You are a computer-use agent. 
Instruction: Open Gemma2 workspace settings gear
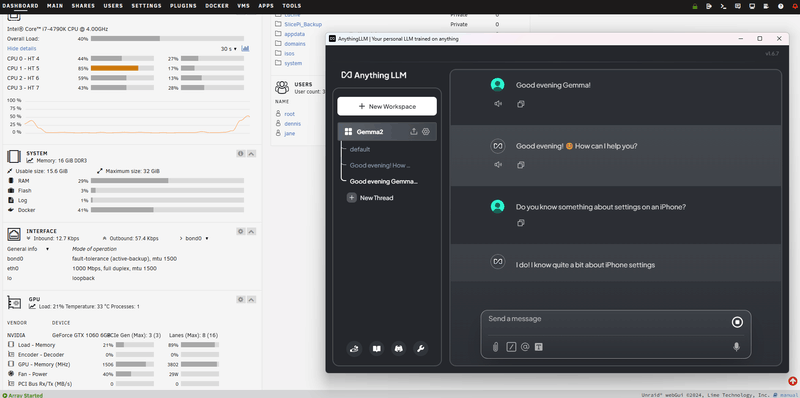tap(426, 131)
